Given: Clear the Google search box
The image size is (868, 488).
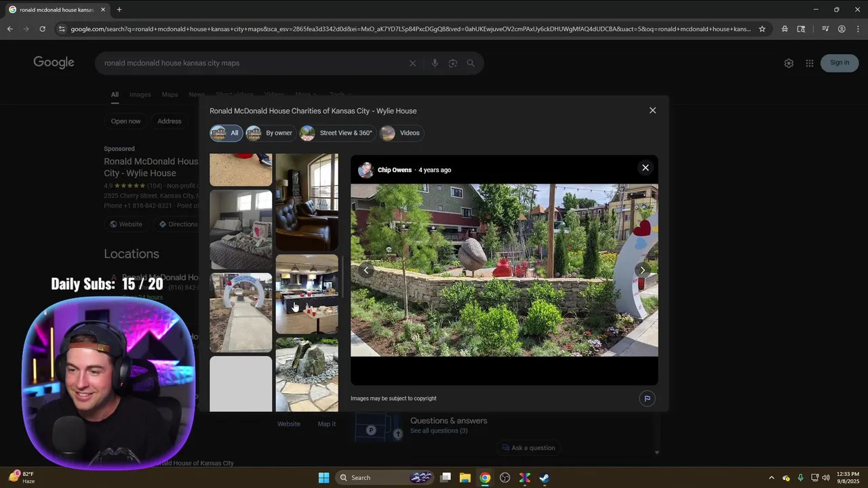Looking at the screenshot, I should 412,63.
